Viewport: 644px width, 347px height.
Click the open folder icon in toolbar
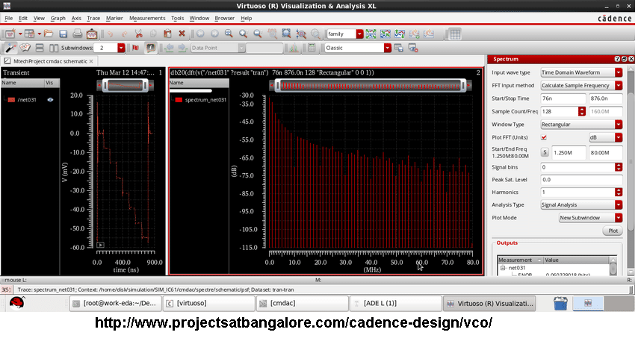click(49, 34)
